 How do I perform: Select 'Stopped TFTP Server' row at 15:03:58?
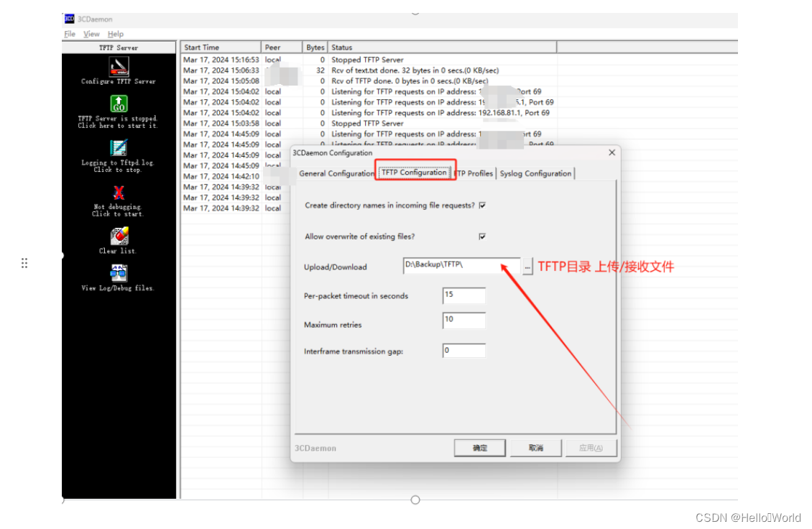coord(369,124)
